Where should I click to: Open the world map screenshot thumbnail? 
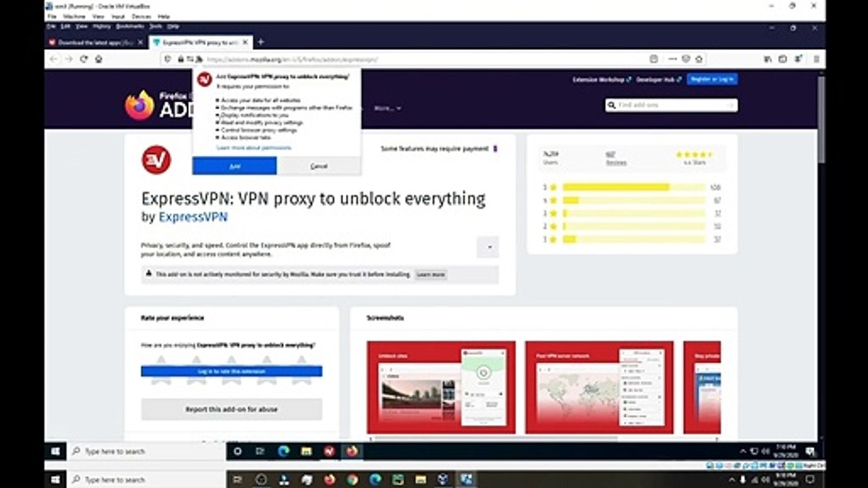click(x=599, y=387)
